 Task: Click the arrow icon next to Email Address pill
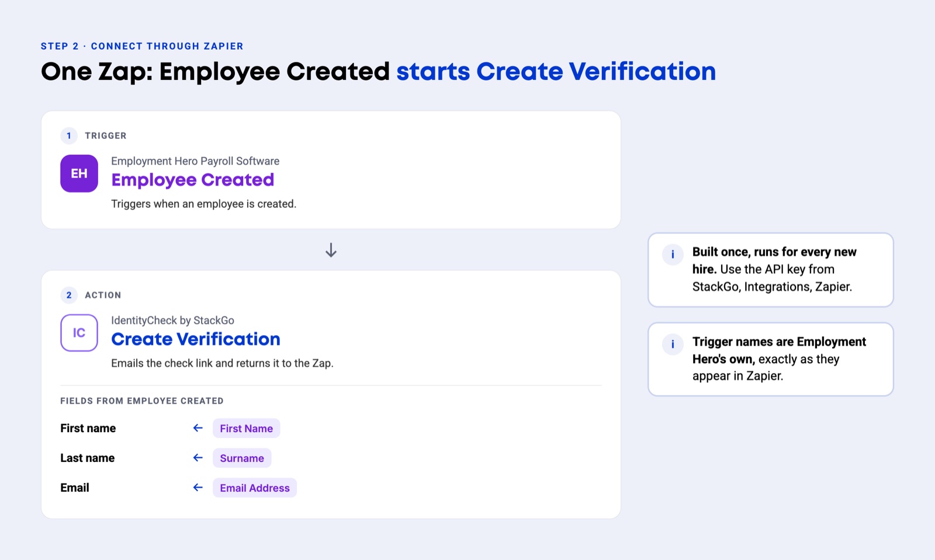coord(198,488)
